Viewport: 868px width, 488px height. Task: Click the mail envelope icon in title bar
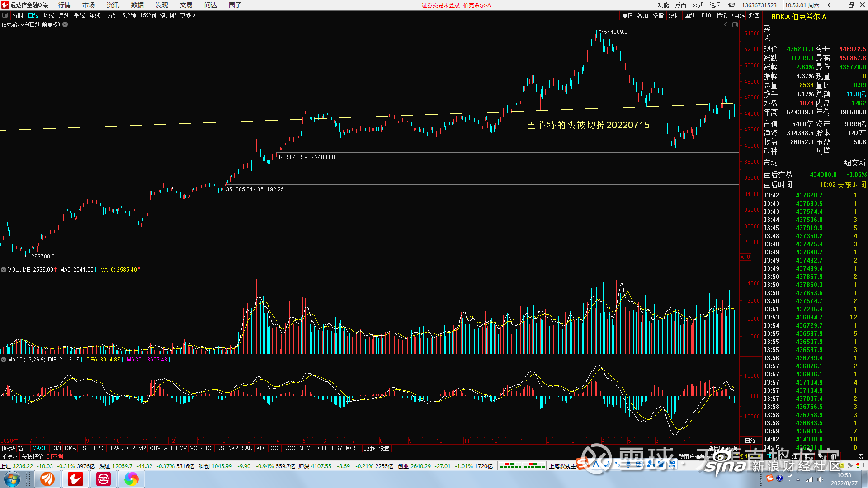point(731,5)
